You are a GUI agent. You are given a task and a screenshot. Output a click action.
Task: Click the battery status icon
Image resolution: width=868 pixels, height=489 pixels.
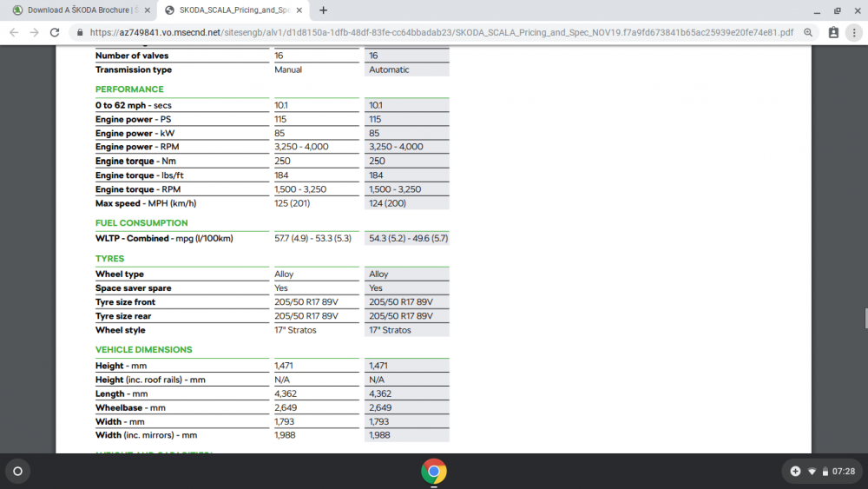[825, 472]
